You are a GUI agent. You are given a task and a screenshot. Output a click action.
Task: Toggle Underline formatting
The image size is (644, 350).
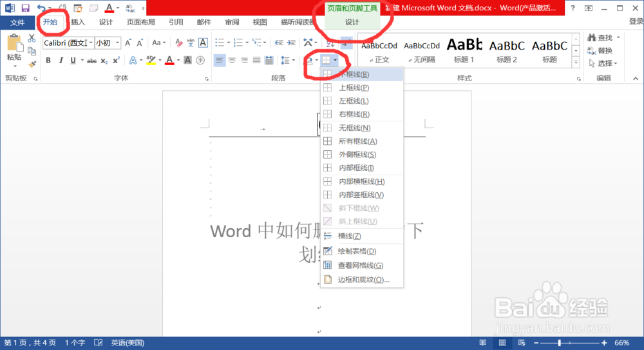tap(73, 61)
